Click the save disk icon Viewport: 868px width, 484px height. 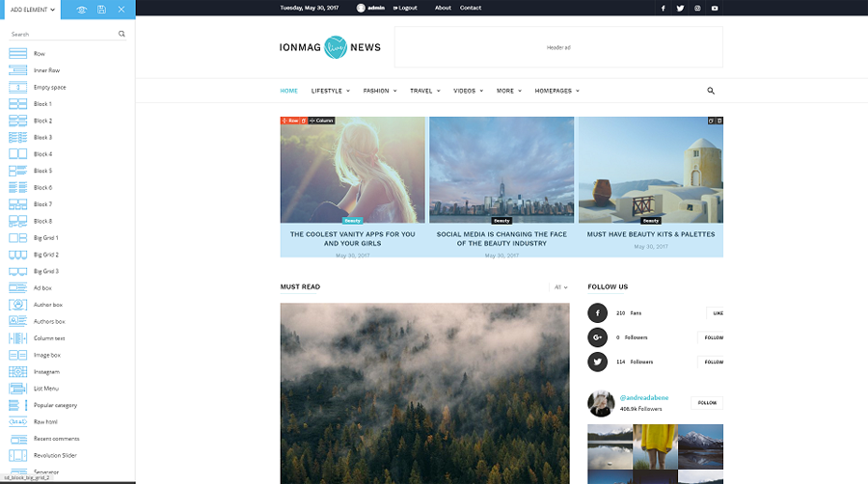pyautogui.click(x=101, y=9)
